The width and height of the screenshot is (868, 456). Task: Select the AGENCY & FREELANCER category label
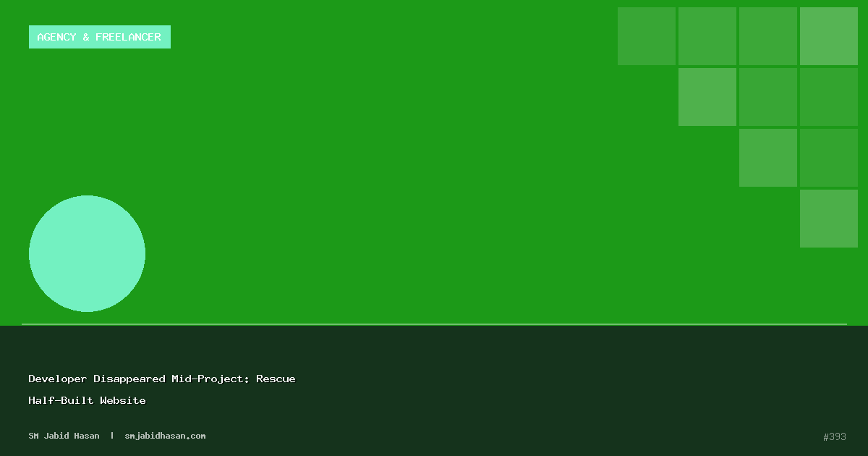coord(99,37)
